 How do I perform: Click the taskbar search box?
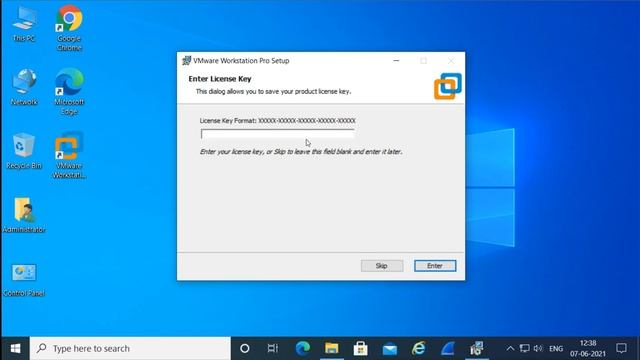130,349
